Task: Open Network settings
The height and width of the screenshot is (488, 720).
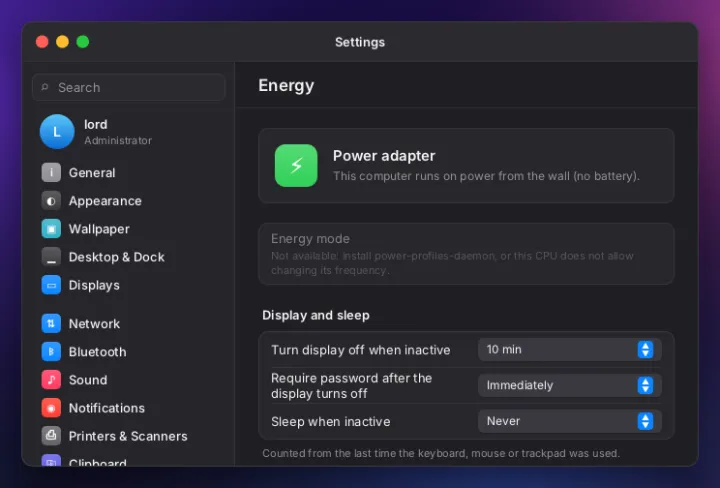Action: [x=94, y=324]
